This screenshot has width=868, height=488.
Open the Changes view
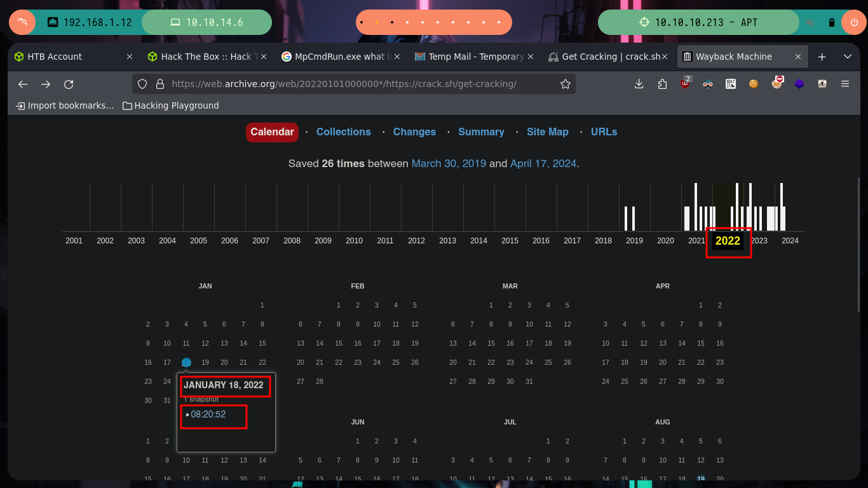click(x=414, y=132)
